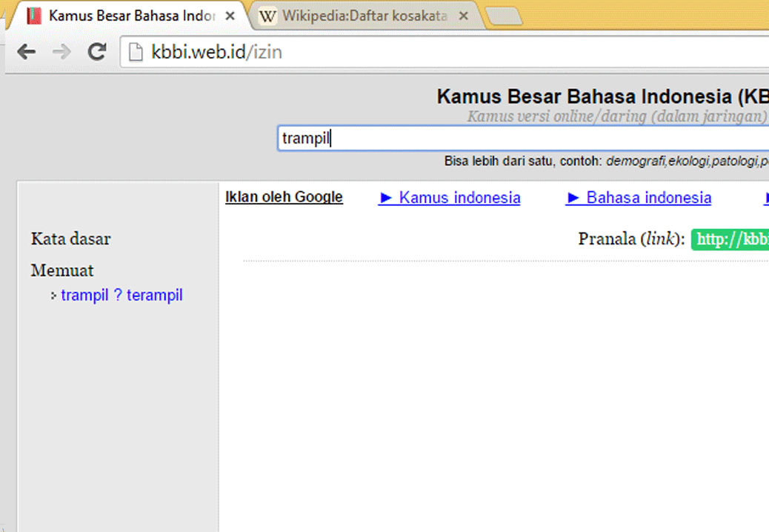Click the Memuat sidebar label
The height and width of the screenshot is (532, 769).
pyautogui.click(x=62, y=270)
